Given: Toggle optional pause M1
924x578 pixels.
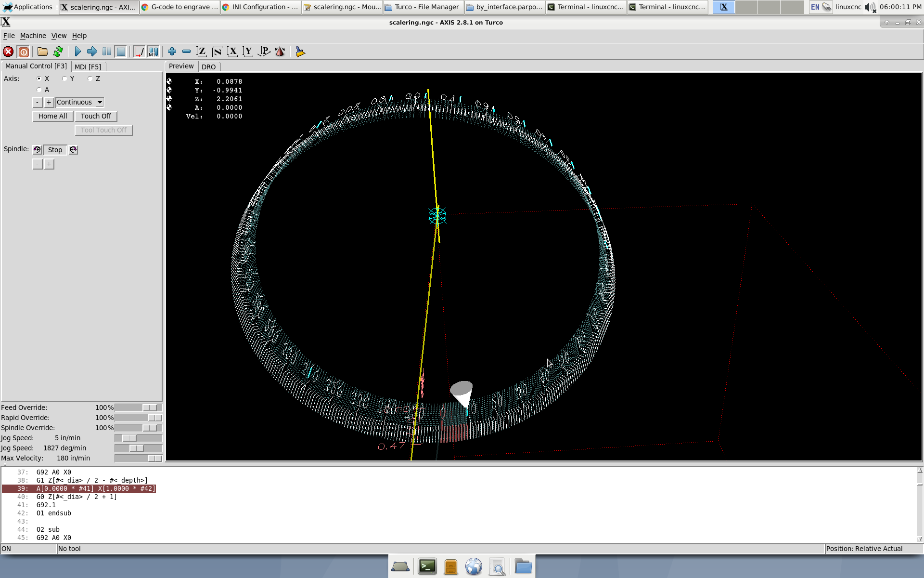Looking at the screenshot, I should click(154, 52).
